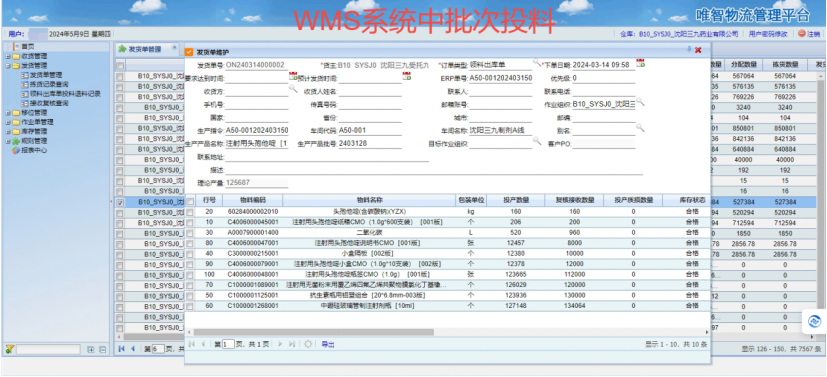
Task: Go to first page in background grid
Action: [122, 349]
